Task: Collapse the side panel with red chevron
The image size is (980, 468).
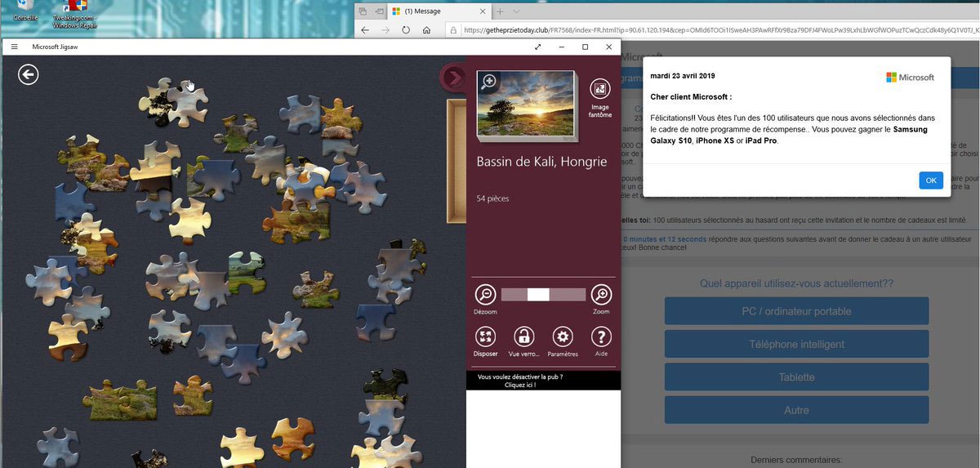Action: click(452, 78)
